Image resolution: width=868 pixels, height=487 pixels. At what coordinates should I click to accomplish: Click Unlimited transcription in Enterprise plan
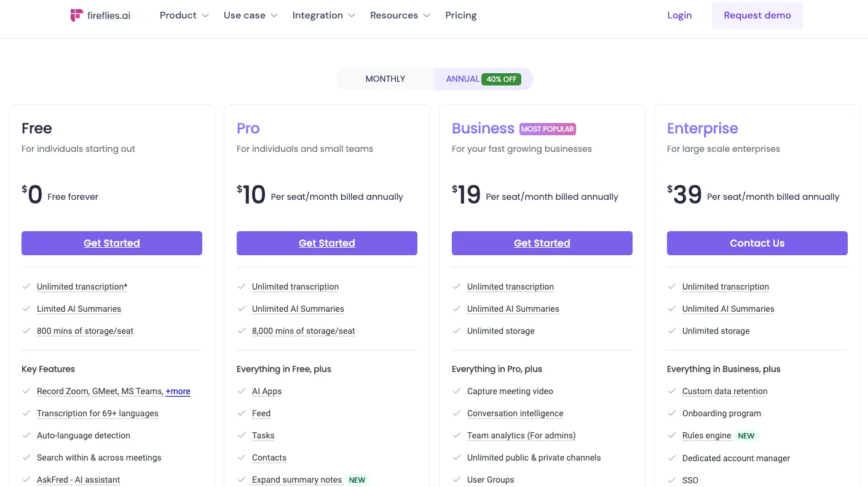[x=725, y=287]
